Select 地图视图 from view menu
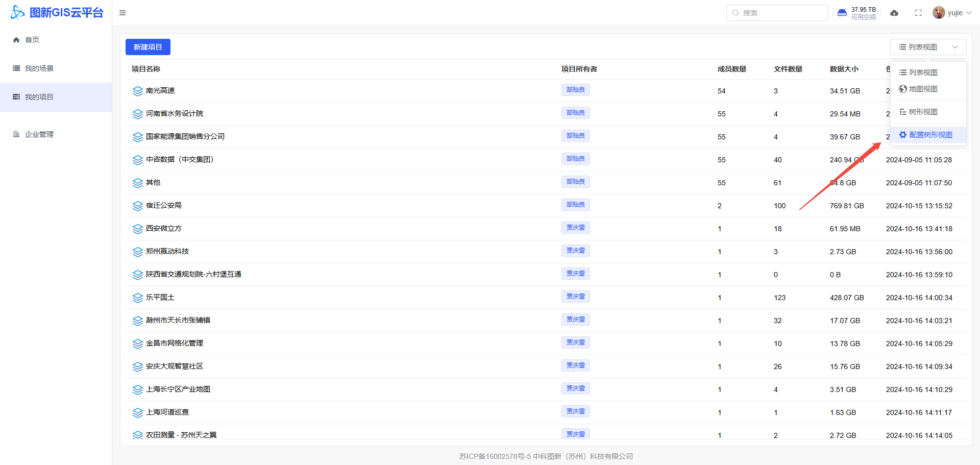This screenshot has height=465, width=980. [x=923, y=89]
